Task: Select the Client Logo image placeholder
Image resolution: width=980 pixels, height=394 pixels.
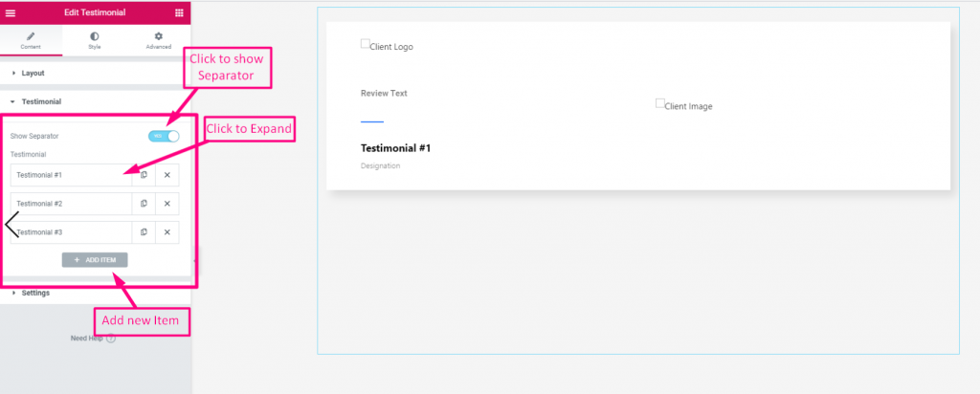Action: [387, 46]
